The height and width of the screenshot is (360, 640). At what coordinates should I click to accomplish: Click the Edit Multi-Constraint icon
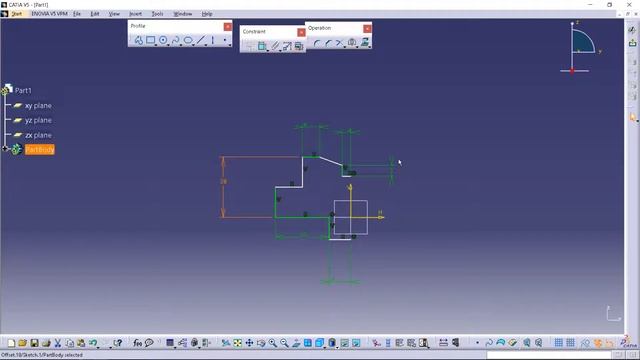(x=299, y=46)
